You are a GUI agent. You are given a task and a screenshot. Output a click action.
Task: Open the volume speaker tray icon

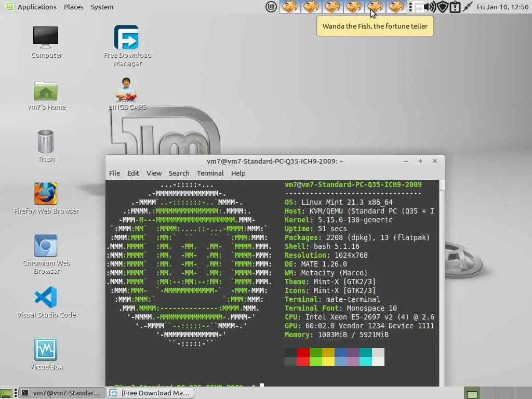pos(430,7)
